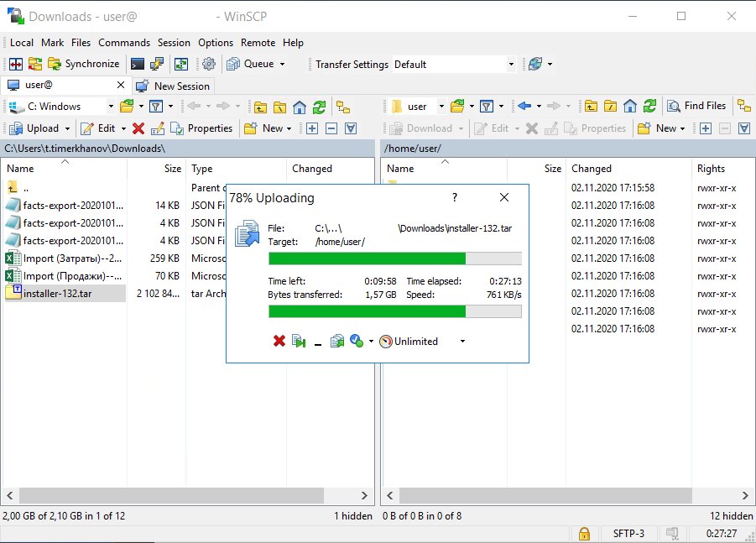The height and width of the screenshot is (543, 756).
Task: Go to local home directory icon
Action: tap(300, 107)
